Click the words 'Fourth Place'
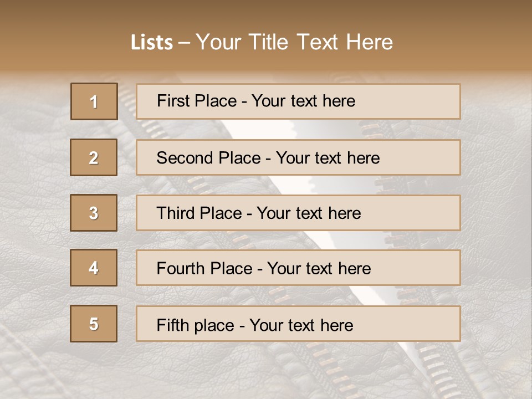 click(x=204, y=268)
